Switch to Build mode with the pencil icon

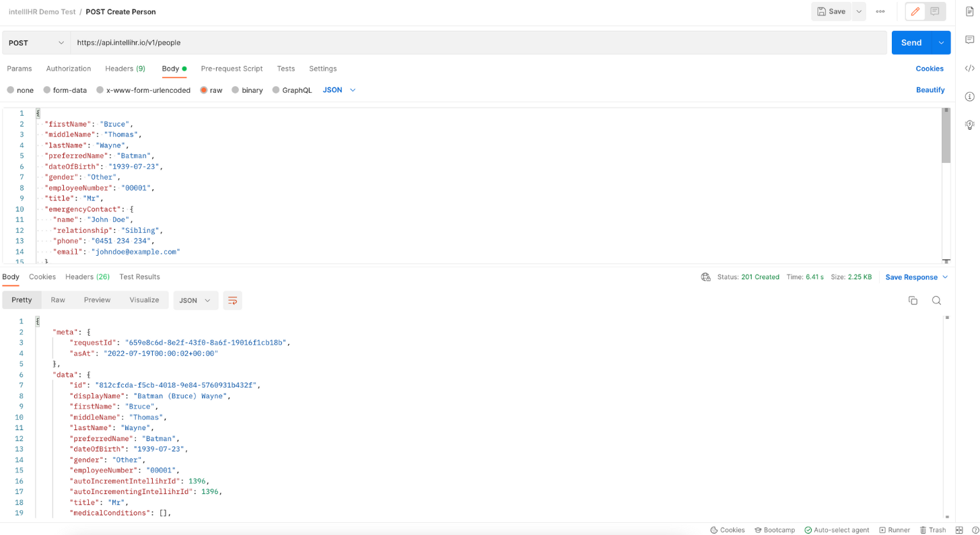[915, 11]
